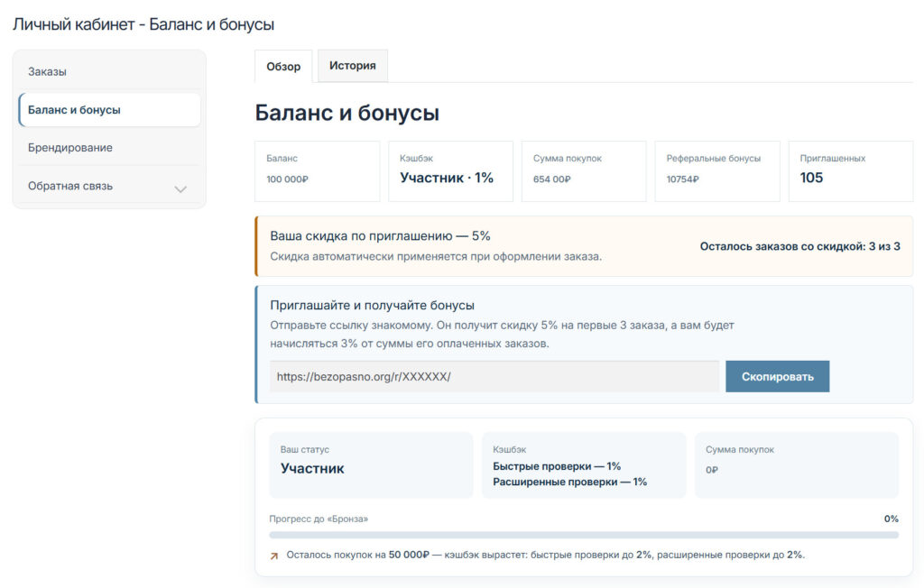Click the Скопировать button
Screen dimensions: 924x588
[777, 376]
